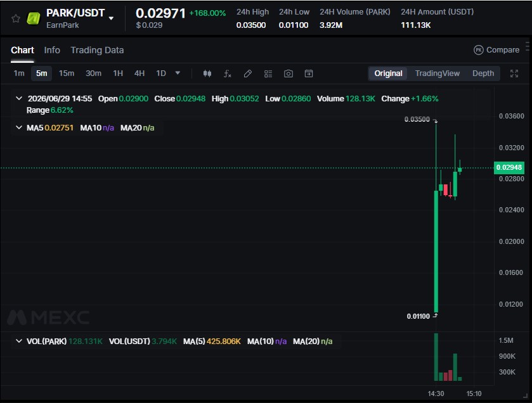Open the Info tab

(x=52, y=50)
